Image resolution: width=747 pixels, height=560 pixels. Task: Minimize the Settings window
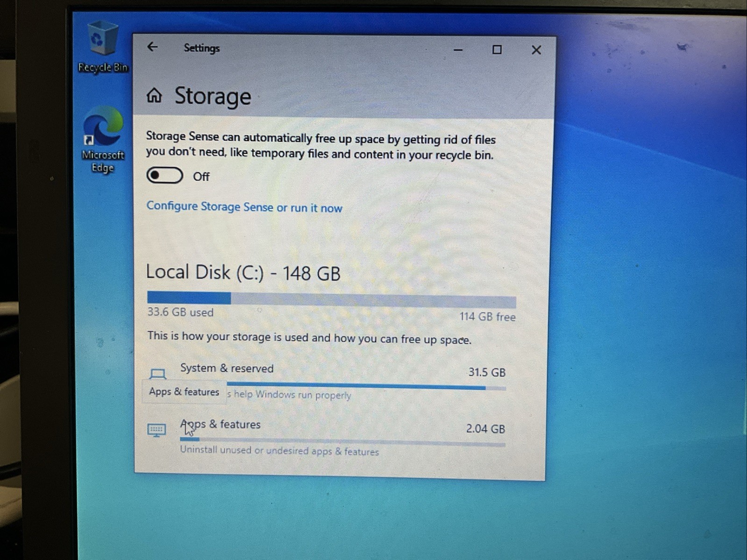pos(458,50)
